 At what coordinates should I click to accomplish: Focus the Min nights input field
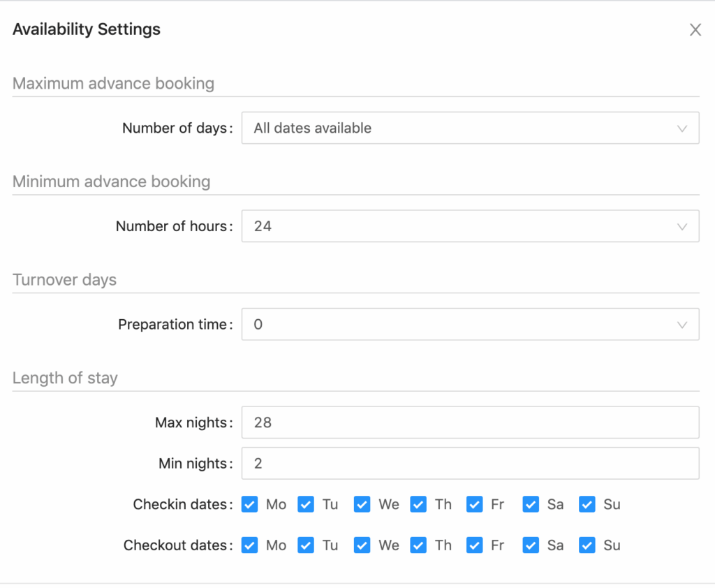tap(470, 464)
